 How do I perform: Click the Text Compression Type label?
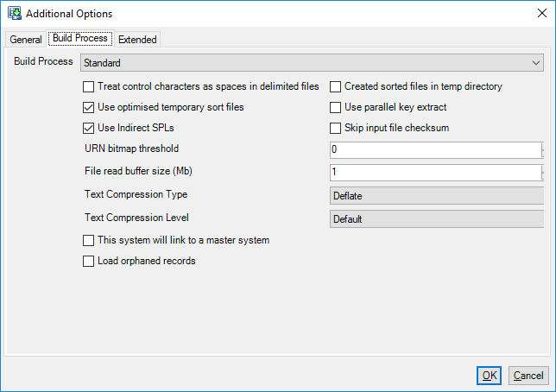(x=136, y=194)
